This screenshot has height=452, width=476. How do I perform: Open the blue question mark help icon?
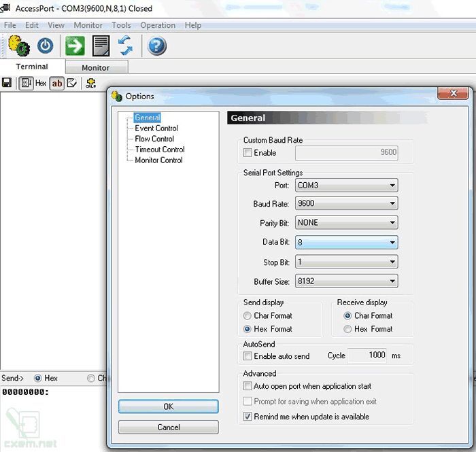(156, 46)
